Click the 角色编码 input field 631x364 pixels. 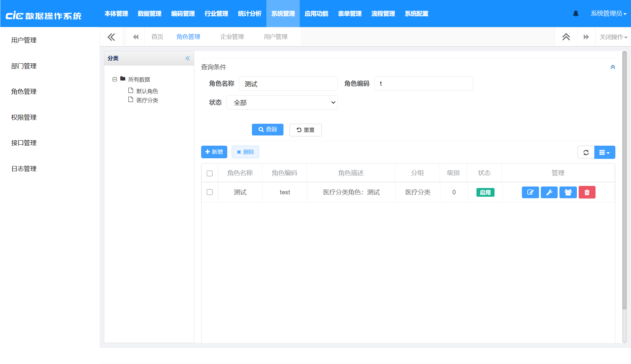click(423, 83)
